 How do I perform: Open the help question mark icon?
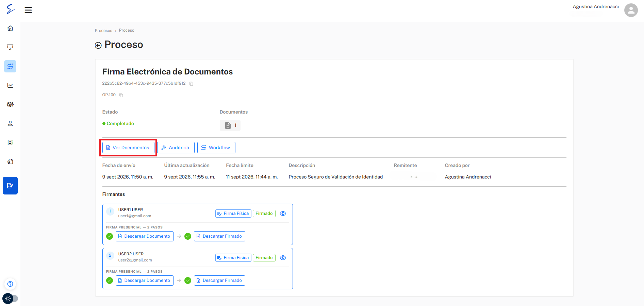coord(10,284)
